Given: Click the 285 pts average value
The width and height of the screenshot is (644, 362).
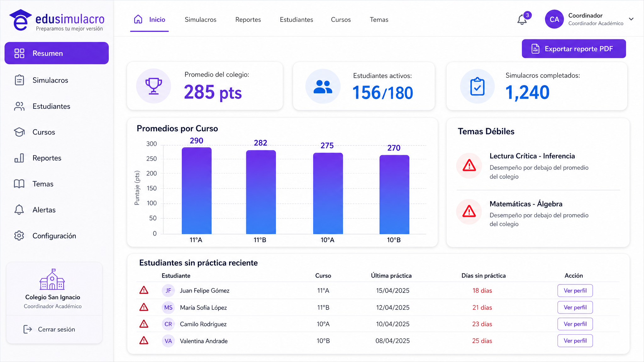Looking at the screenshot, I should coord(213,92).
